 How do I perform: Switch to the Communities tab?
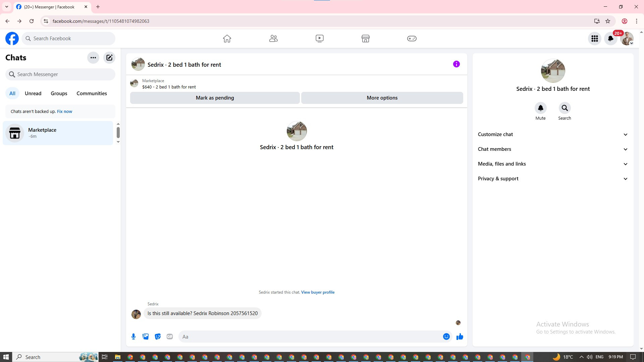click(x=92, y=94)
